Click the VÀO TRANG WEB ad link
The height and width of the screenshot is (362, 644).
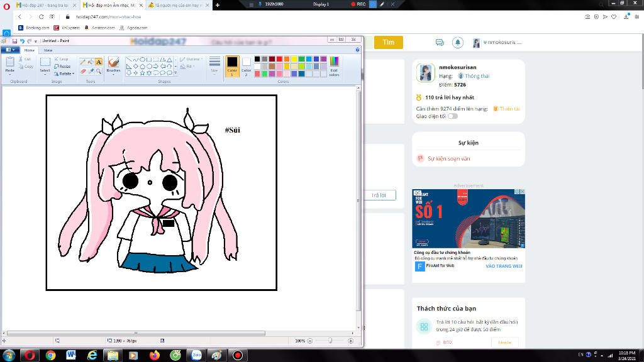pyautogui.click(x=504, y=266)
